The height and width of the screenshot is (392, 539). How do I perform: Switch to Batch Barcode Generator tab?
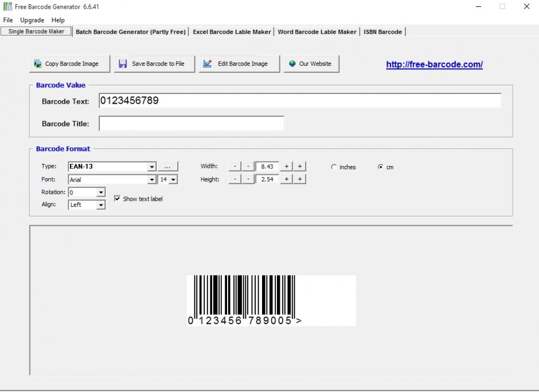click(x=131, y=32)
